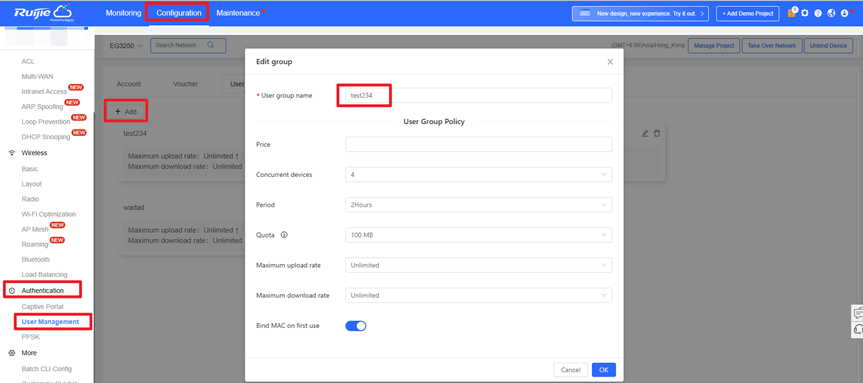Viewport: 863px width, 383px height.
Task: Open the Concurrent devices dropdown
Action: pyautogui.click(x=478, y=174)
